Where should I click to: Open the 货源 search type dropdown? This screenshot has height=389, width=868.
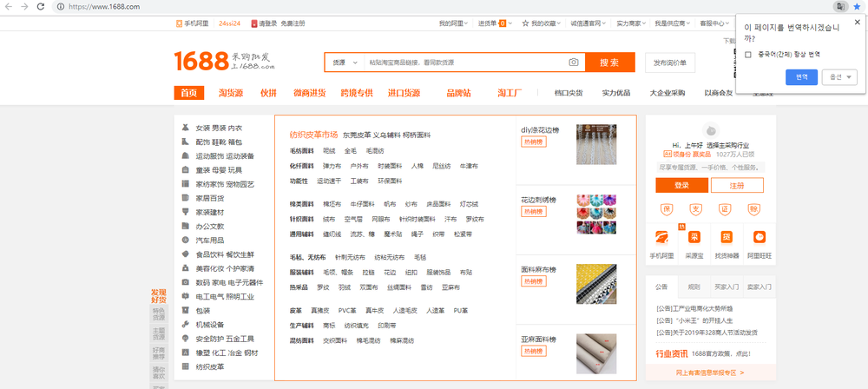(345, 63)
